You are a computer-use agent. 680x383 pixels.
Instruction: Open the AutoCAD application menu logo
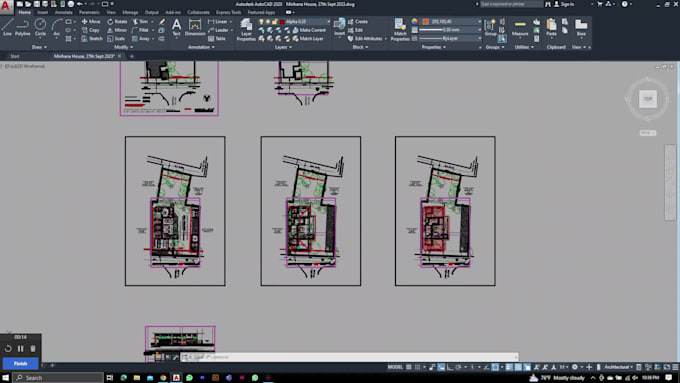6,7
